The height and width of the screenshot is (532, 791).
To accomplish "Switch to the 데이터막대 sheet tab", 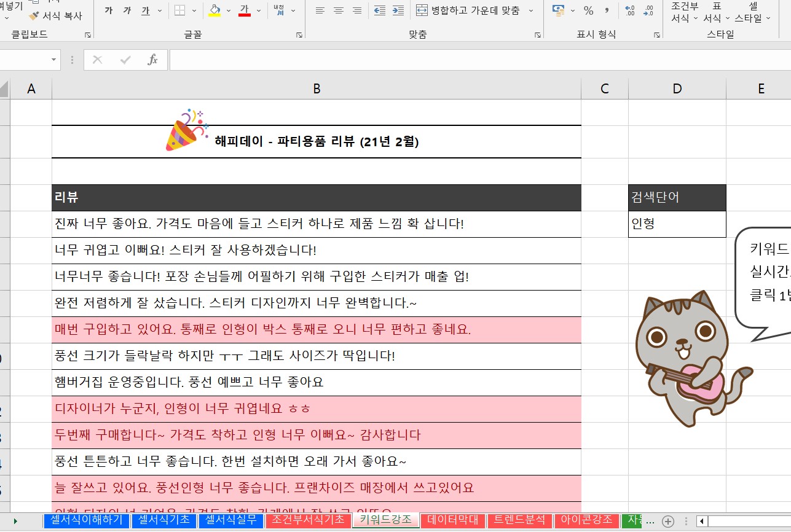I will pos(452,520).
